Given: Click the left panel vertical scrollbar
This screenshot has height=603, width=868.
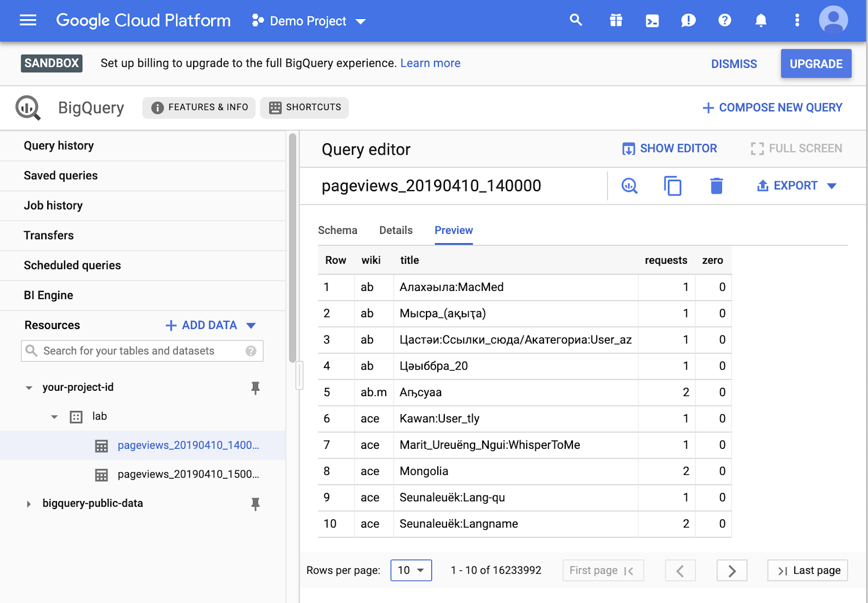Looking at the screenshot, I should [292, 247].
